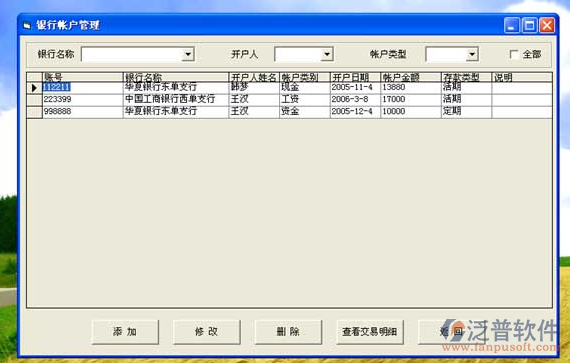Enable the 全部 checkbox

pyautogui.click(x=513, y=55)
